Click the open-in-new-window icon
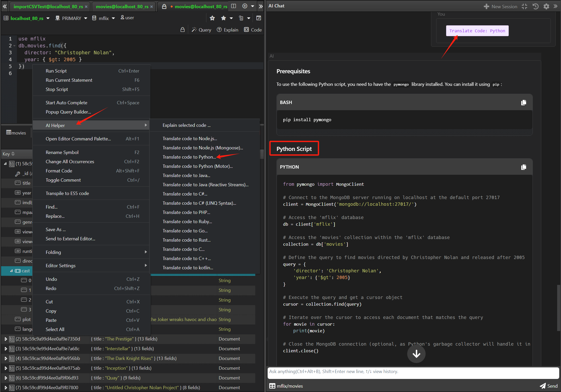The image size is (561, 392). pos(259,18)
